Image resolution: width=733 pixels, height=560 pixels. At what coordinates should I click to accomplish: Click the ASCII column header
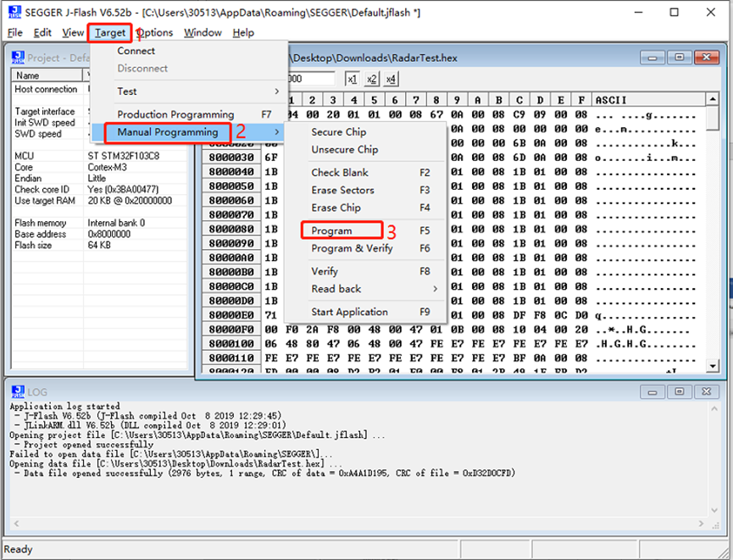[x=649, y=100]
